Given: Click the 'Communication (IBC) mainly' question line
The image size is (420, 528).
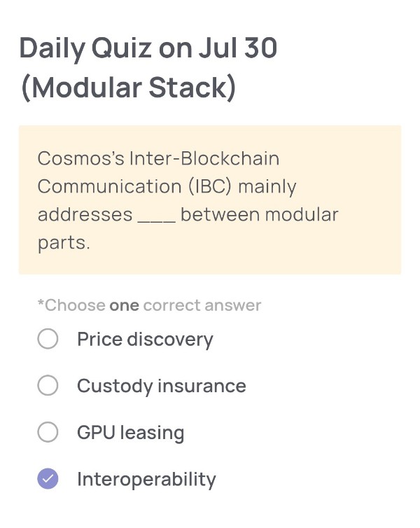Looking at the screenshot, I should (167, 187).
